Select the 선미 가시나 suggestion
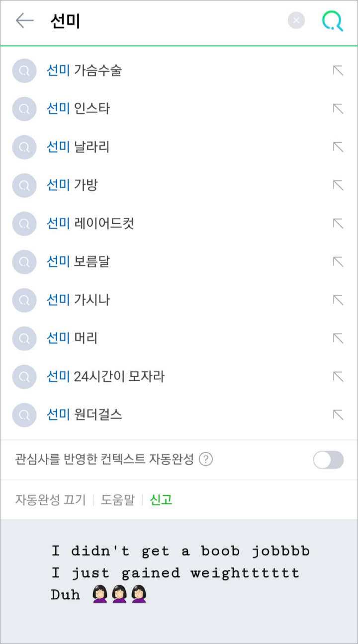Screen dimensions: 358x644 (79, 300)
